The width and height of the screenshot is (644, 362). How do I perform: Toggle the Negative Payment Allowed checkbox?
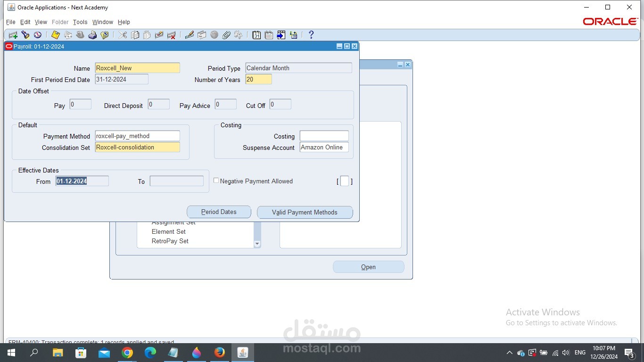(x=216, y=181)
